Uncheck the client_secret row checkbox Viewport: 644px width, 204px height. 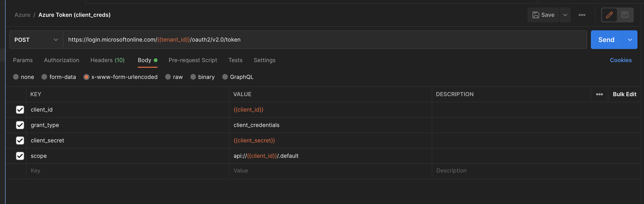point(20,141)
